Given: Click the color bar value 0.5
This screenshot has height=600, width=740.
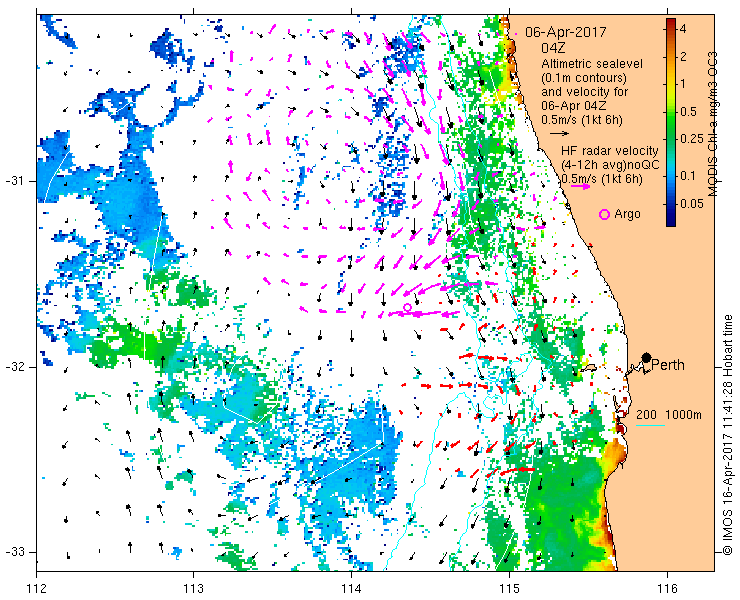Looking at the screenshot, I should pyautogui.click(x=688, y=112).
